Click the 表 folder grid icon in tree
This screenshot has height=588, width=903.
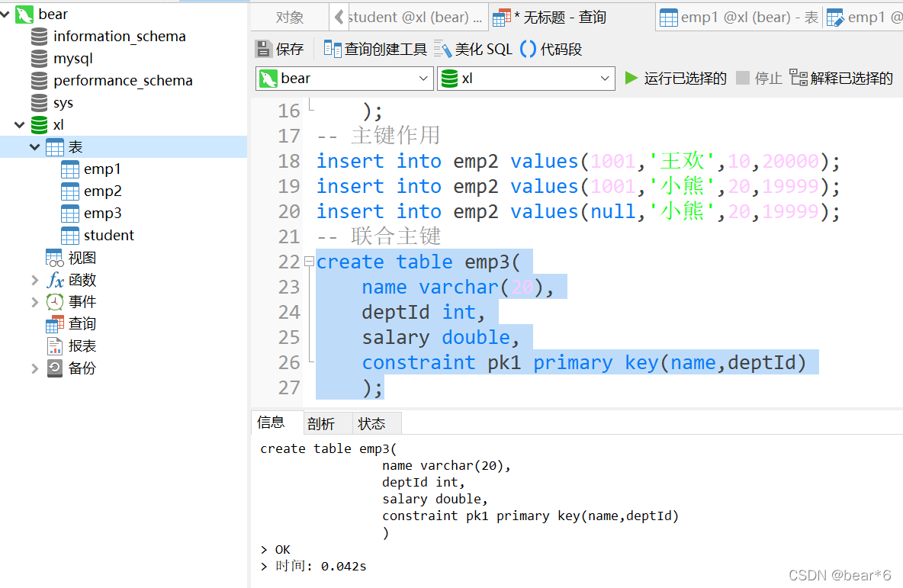coord(55,147)
